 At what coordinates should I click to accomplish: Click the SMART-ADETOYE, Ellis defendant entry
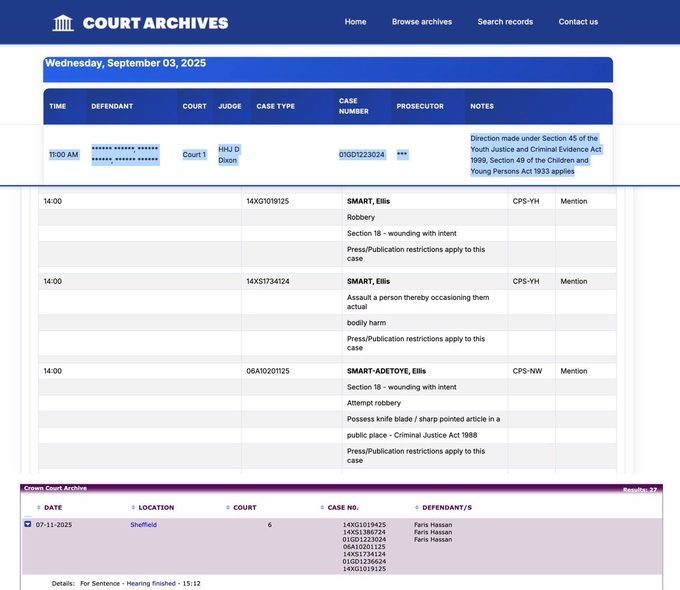[386, 371]
